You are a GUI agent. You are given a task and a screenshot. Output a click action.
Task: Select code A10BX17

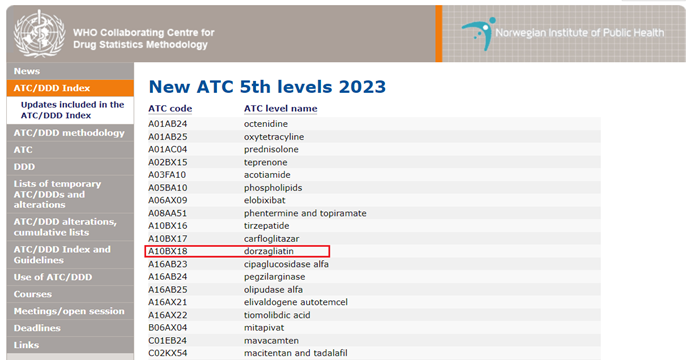(x=167, y=239)
